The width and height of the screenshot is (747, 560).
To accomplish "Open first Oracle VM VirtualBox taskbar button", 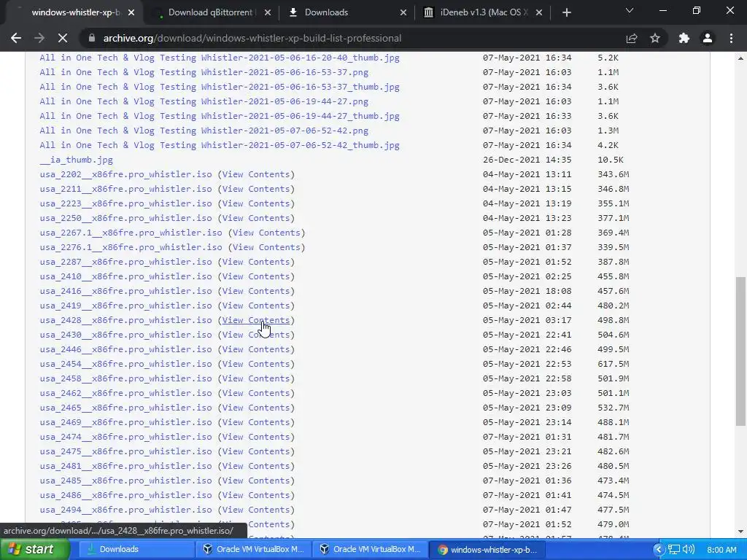I will (x=253, y=550).
